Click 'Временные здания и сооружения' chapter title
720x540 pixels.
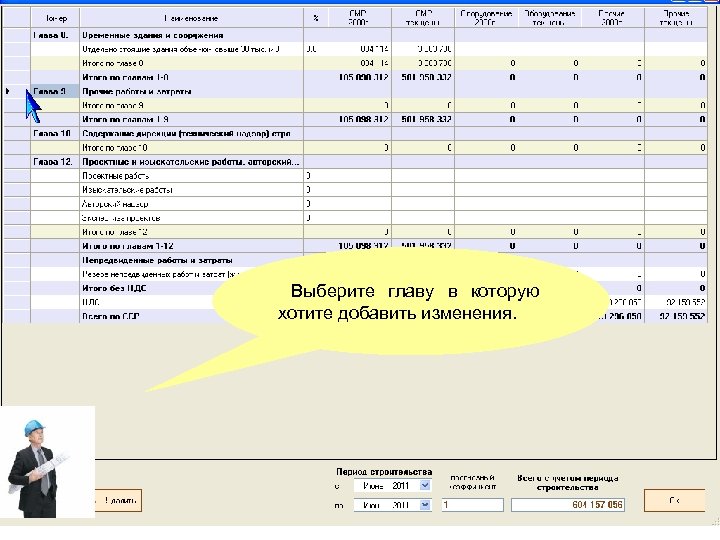point(153,35)
